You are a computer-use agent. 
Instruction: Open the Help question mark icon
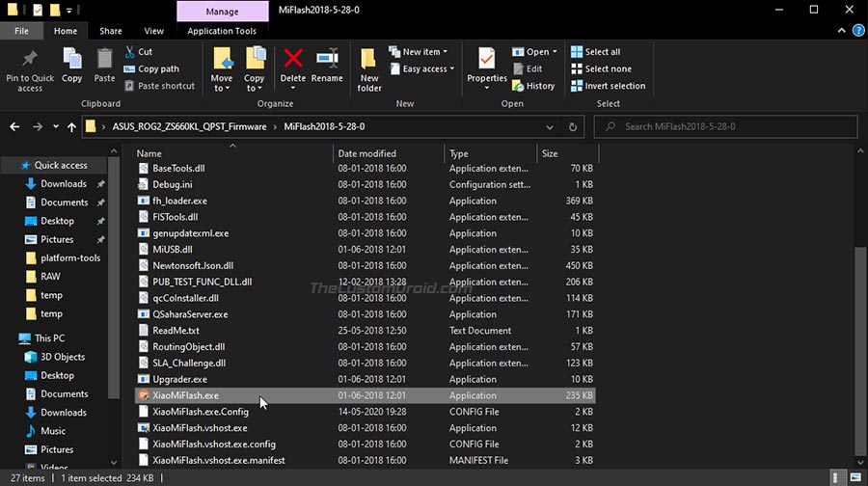(858, 31)
